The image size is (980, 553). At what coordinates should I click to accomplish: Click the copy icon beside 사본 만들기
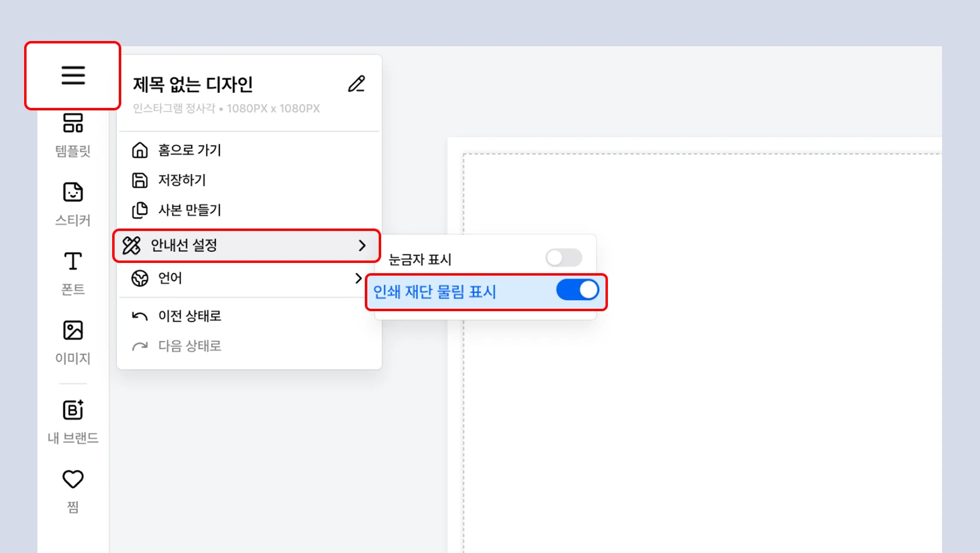[x=140, y=210]
